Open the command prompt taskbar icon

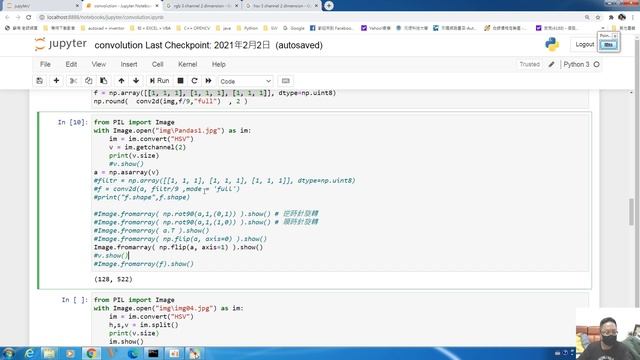point(153,353)
